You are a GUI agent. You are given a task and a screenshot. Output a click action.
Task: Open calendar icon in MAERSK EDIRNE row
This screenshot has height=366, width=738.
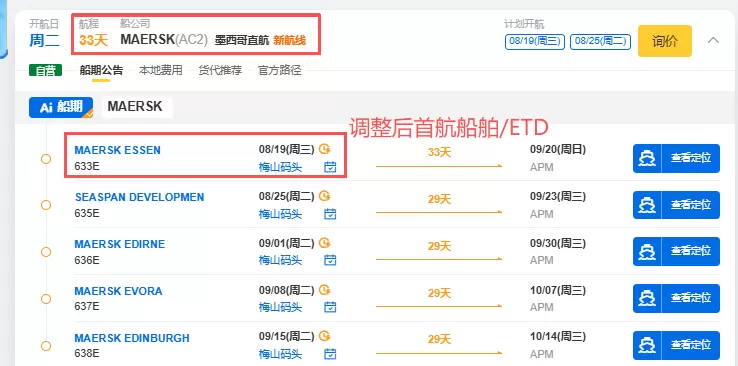pos(330,260)
